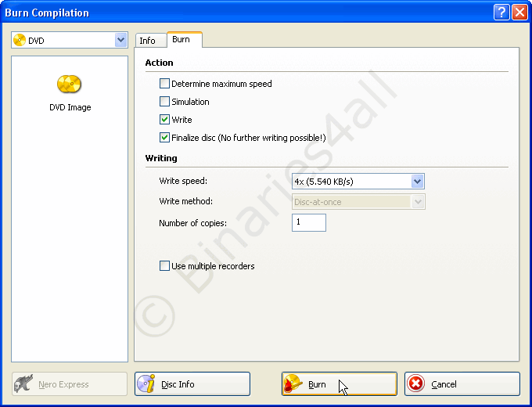The width and height of the screenshot is (532, 407).
Task: Click the Nero Express rocket icon
Action: [23, 384]
